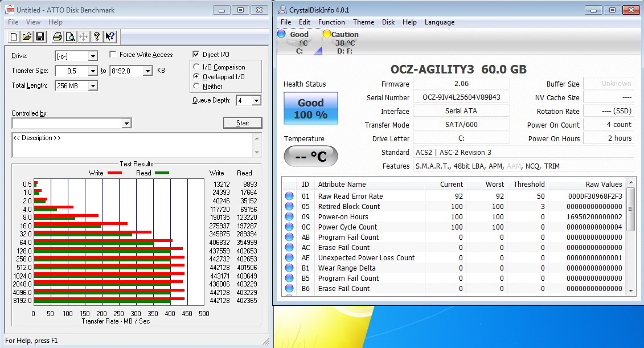Click the move arrows icon in ATTO toolbar

83,37
